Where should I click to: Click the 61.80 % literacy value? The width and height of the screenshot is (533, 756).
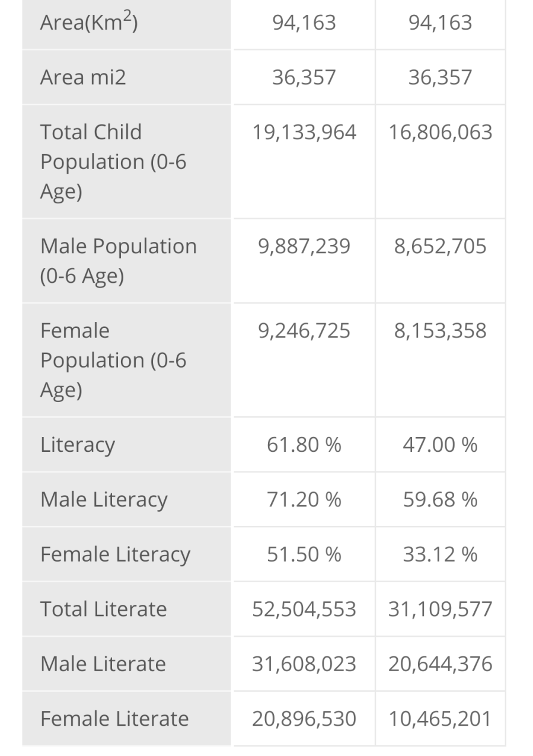pos(304,445)
